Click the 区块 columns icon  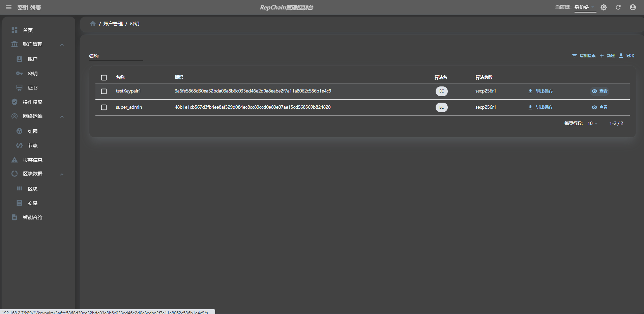pyautogui.click(x=20, y=188)
